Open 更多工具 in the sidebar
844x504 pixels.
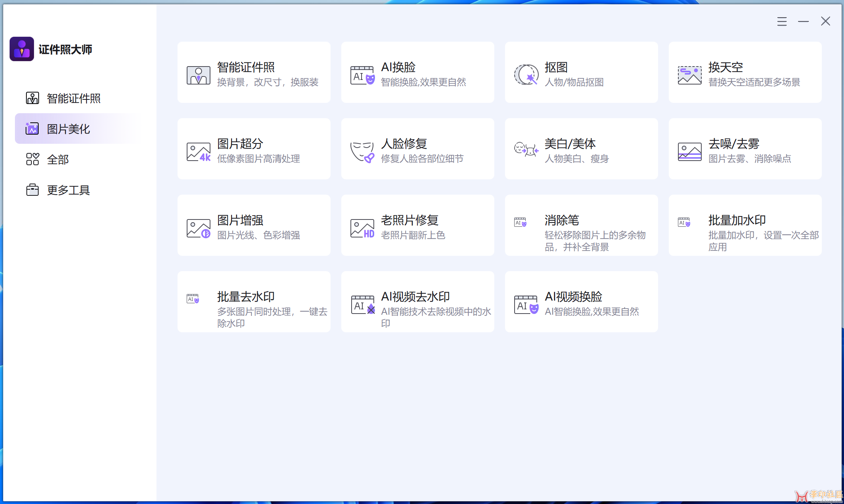tap(68, 190)
